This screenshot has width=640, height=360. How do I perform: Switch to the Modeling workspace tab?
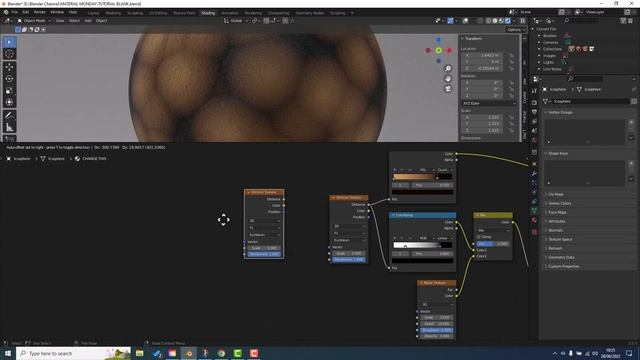click(x=113, y=13)
